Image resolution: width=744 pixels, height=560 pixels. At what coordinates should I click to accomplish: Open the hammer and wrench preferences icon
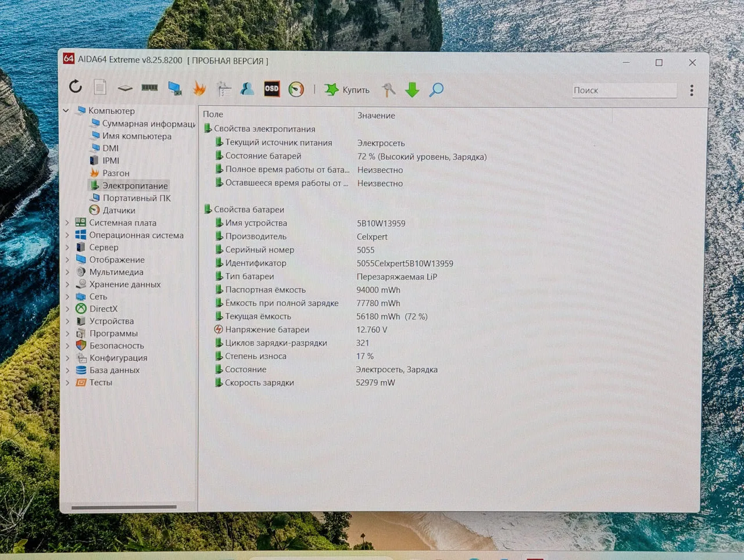388,90
